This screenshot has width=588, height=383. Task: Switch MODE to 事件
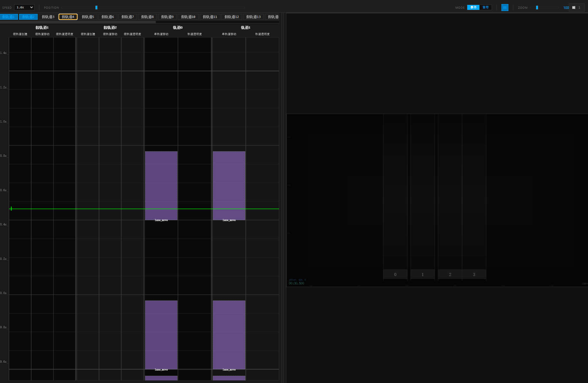tap(473, 8)
